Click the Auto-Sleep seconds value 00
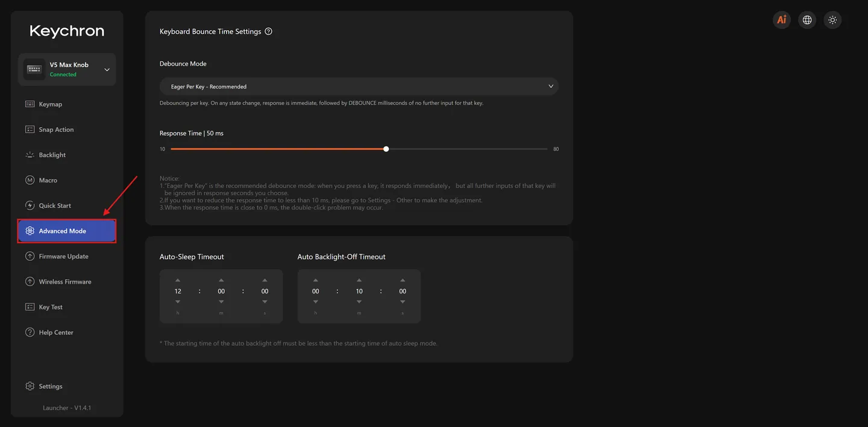868x427 pixels. coord(265,291)
